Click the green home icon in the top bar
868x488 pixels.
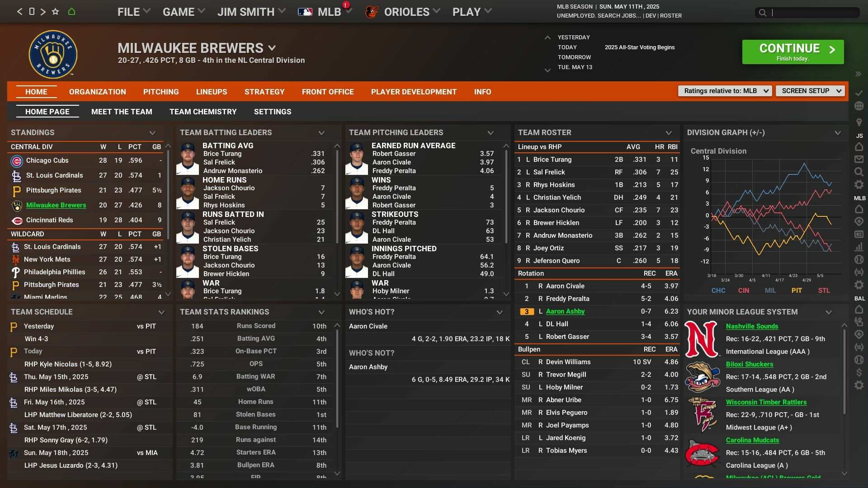(72, 11)
